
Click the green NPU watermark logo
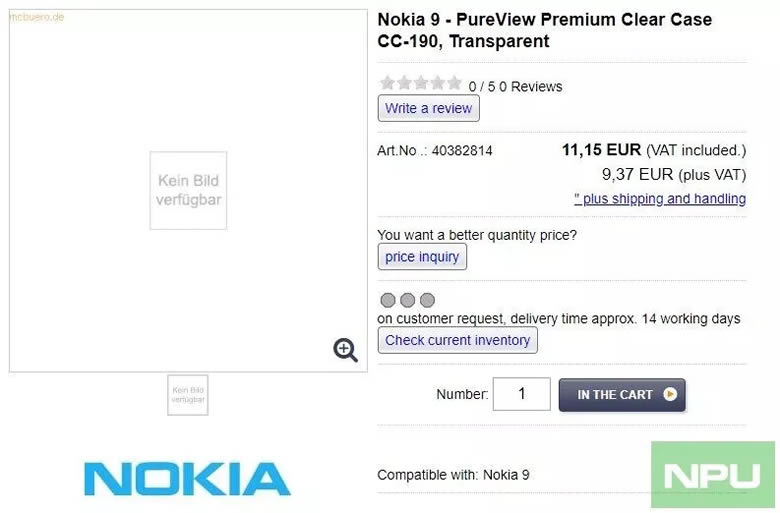[713, 475]
